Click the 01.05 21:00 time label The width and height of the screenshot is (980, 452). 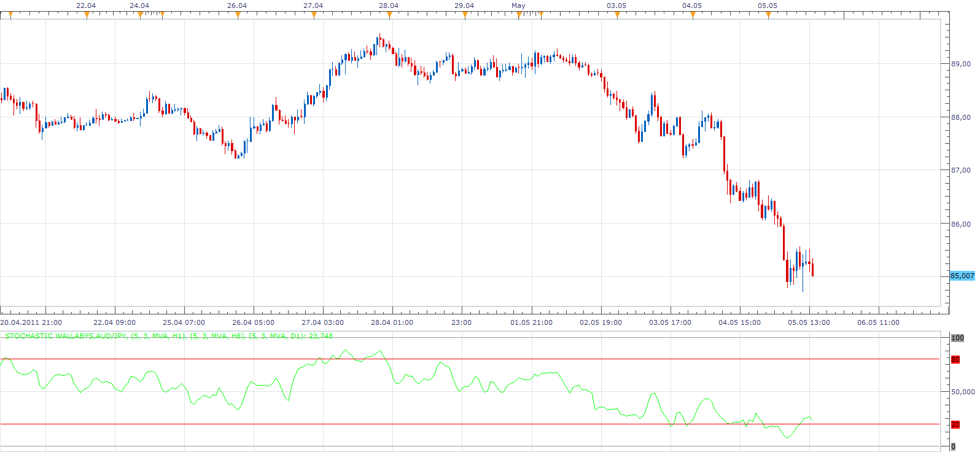coord(531,322)
